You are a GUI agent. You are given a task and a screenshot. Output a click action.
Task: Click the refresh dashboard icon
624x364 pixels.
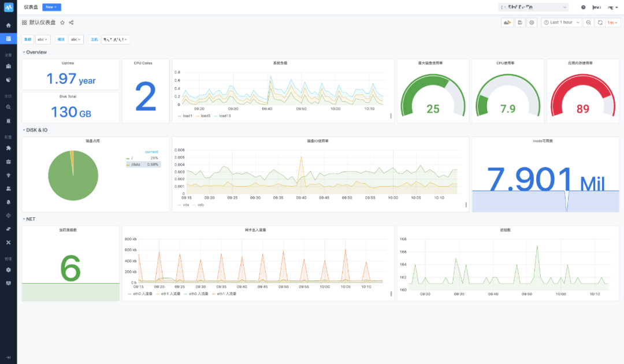click(x=600, y=23)
